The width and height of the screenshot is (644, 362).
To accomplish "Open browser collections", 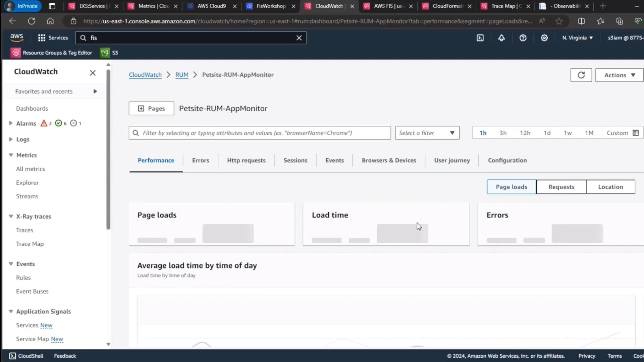I will (619, 21).
